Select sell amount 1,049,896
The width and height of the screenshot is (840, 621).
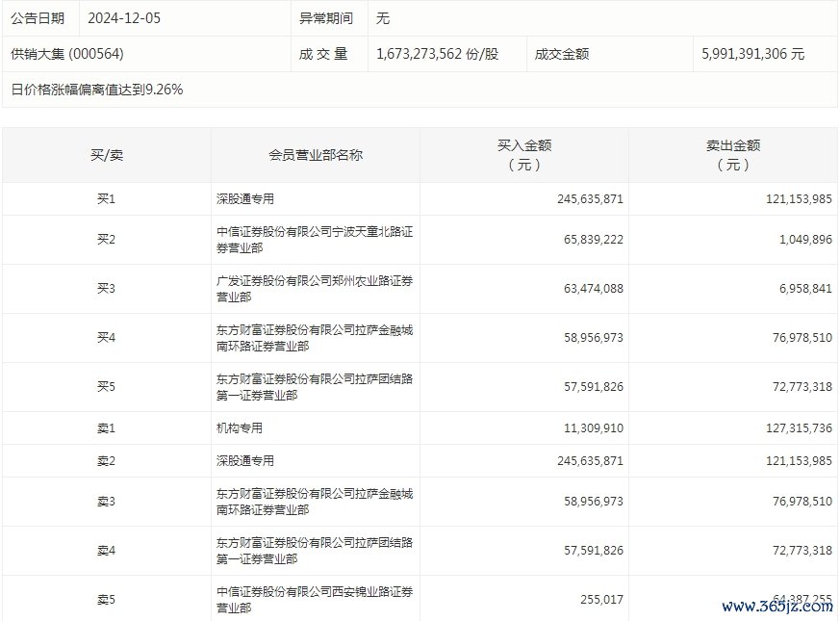click(805, 239)
